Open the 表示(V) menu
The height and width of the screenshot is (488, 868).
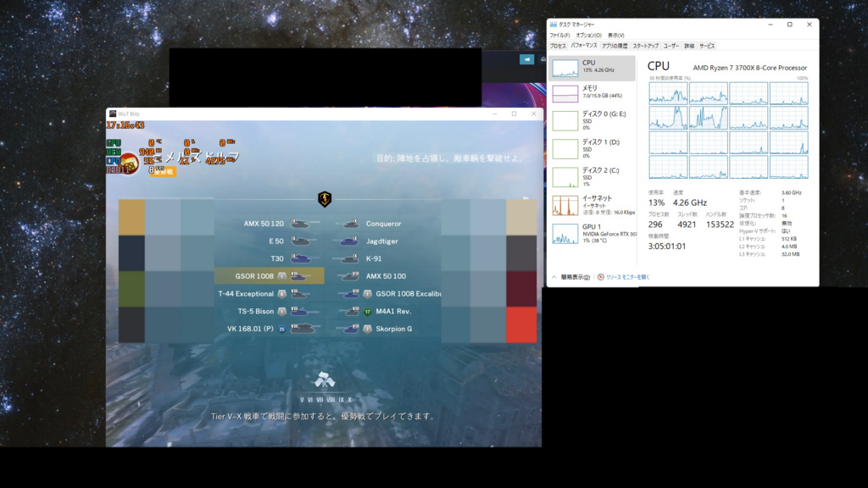coord(615,36)
